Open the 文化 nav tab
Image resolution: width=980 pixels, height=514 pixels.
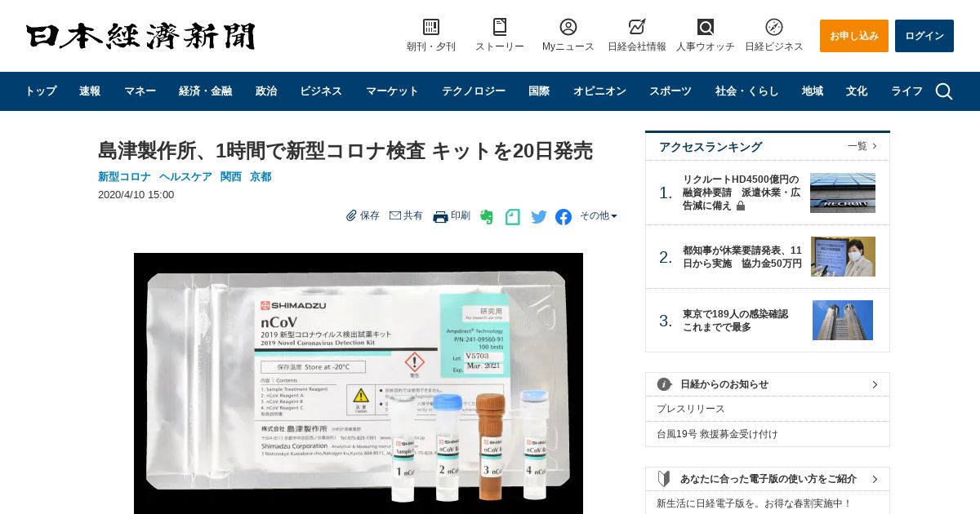[x=857, y=91]
